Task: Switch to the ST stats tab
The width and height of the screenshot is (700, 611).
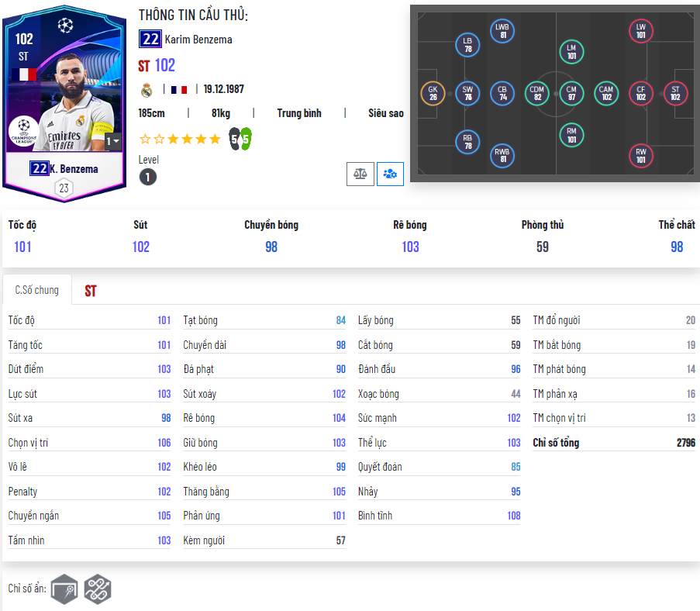Action: pos(91,292)
